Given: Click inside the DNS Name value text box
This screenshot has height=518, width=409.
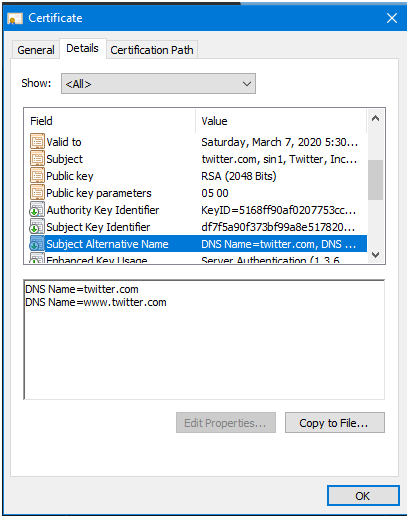Looking at the screenshot, I should click(204, 339).
